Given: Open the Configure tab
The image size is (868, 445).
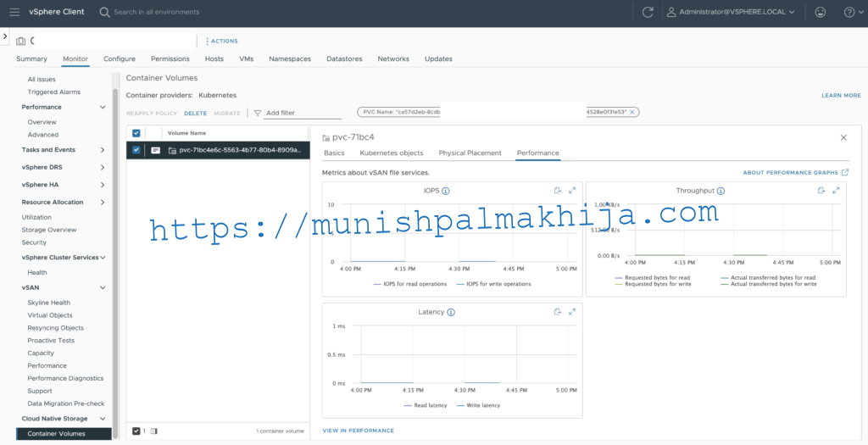Looking at the screenshot, I should (120, 58).
